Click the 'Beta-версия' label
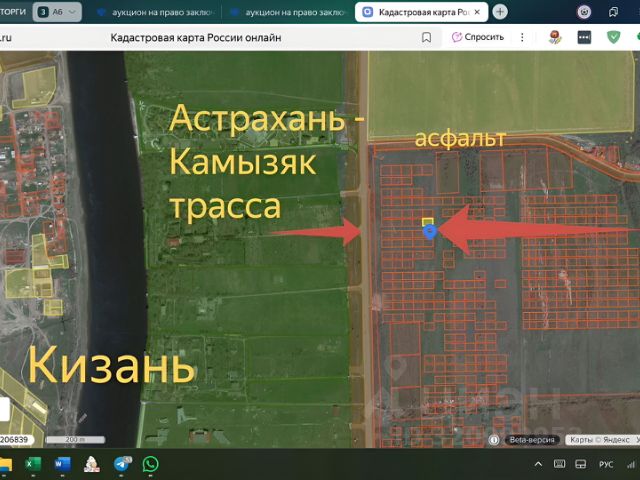This screenshot has width=640, height=480. click(x=532, y=440)
